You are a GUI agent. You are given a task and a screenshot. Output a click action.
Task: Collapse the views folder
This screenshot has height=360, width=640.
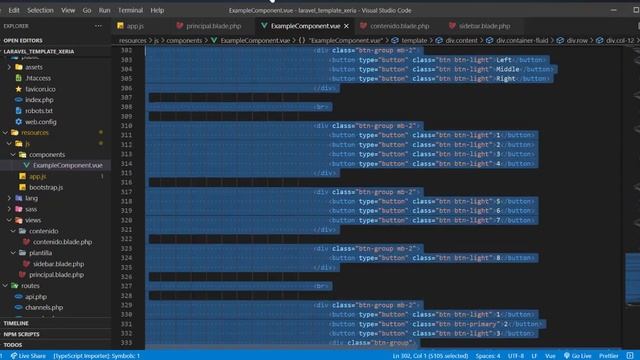click(x=33, y=220)
